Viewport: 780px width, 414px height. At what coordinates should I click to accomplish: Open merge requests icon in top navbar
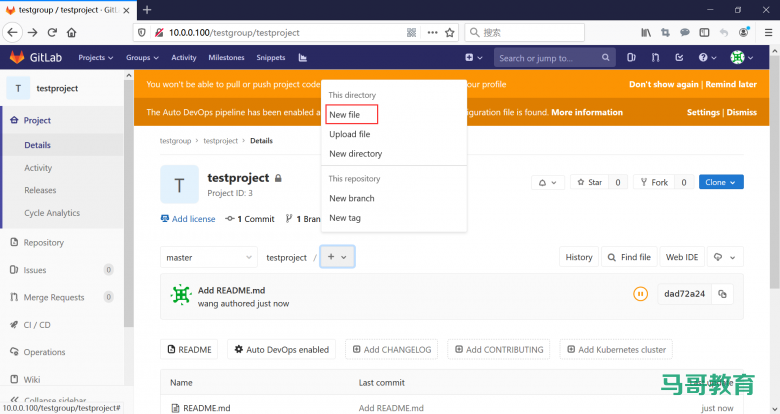pyautogui.click(x=655, y=58)
